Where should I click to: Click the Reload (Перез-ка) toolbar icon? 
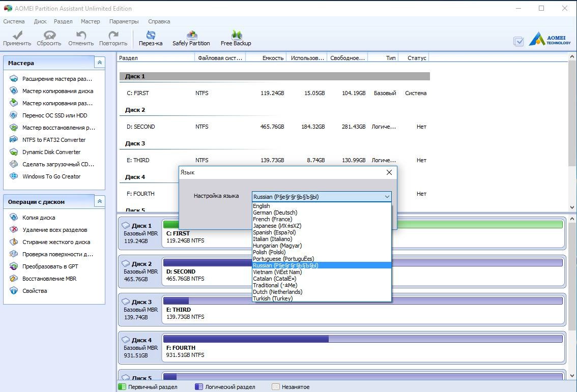point(151,35)
